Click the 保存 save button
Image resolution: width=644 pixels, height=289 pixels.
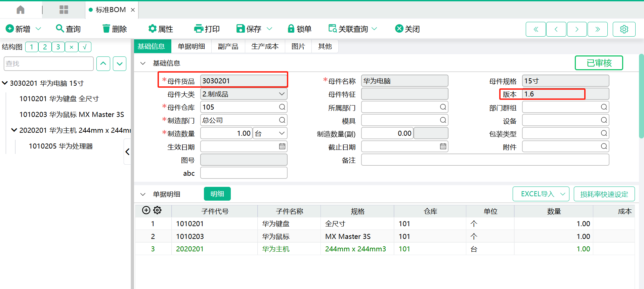(249, 29)
